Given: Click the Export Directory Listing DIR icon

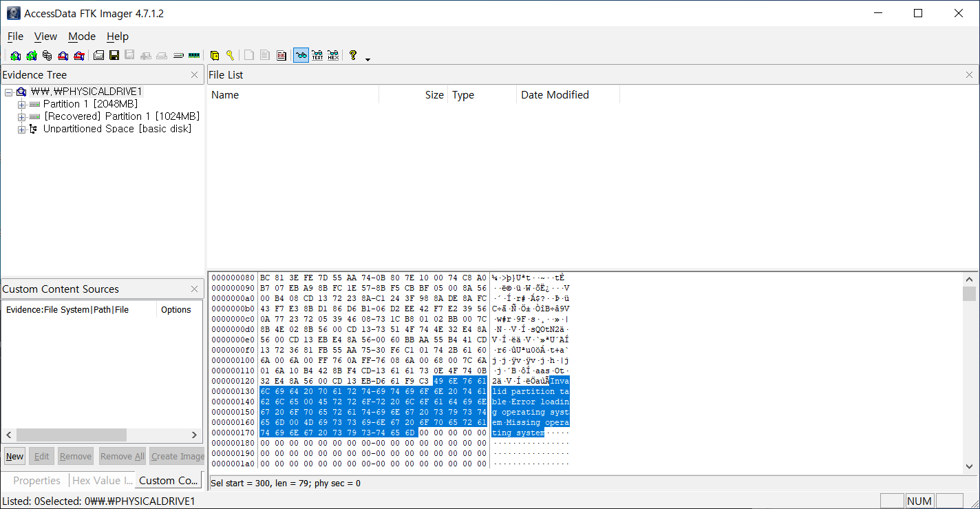Looking at the screenshot, I should tap(281, 56).
